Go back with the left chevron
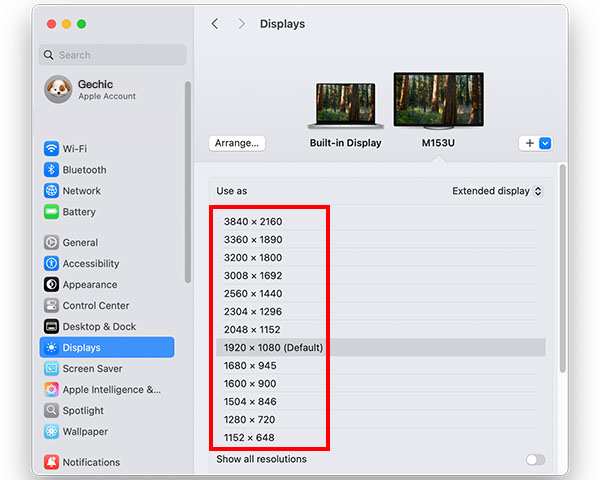600x480 pixels. [x=215, y=24]
